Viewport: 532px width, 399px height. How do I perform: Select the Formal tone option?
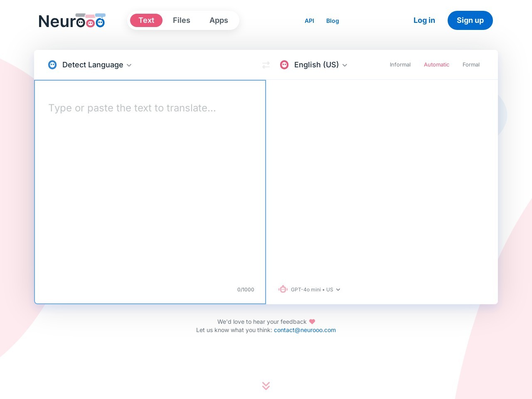coord(471,65)
